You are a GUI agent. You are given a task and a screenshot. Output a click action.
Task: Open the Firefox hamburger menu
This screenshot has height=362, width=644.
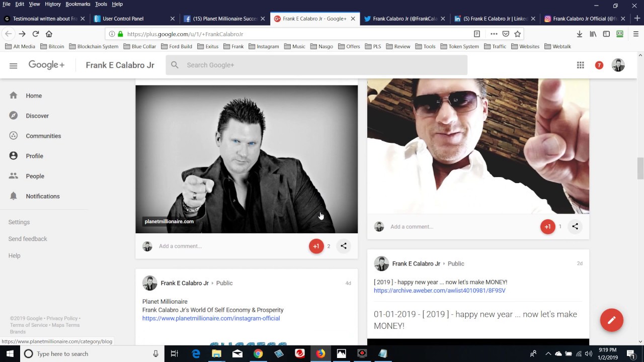pyautogui.click(x=636, y=34)
